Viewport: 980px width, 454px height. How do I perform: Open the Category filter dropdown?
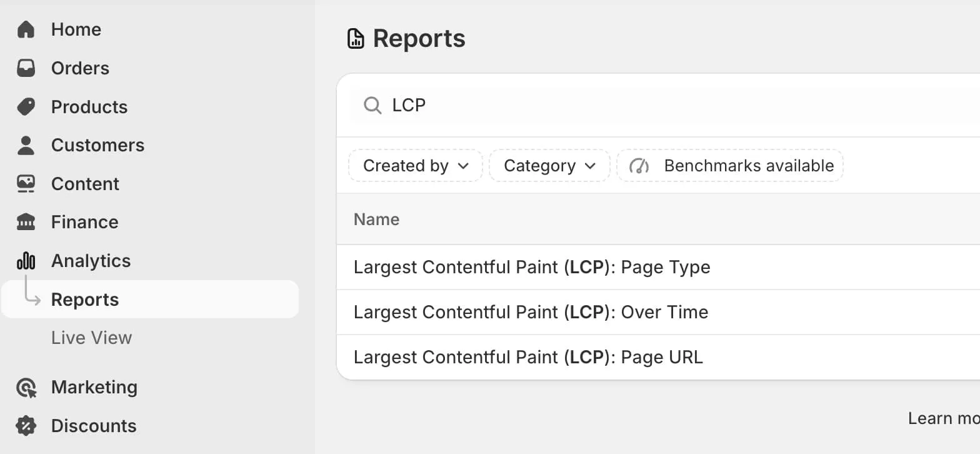pyautogui.click(x=549, y=166)
